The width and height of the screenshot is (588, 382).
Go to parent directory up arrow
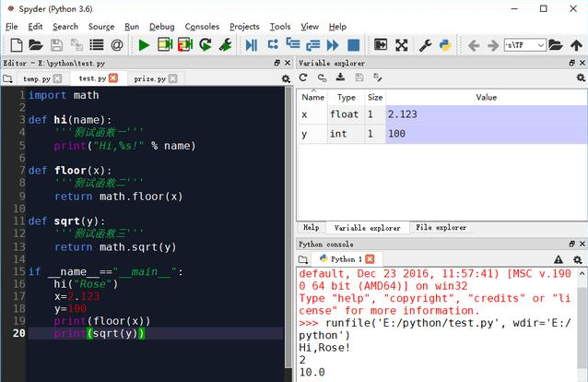pyautogui.click(x=576, y=45)
